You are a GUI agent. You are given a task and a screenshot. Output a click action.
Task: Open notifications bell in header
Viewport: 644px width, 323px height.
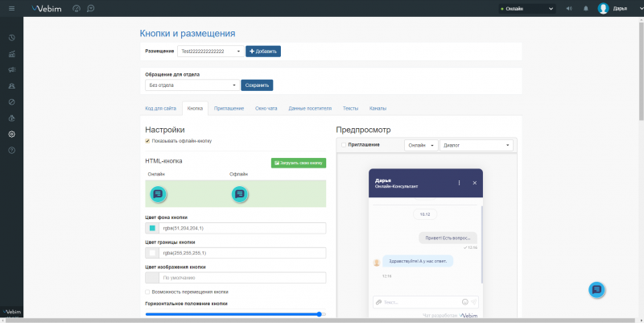[x=585, y=9]
